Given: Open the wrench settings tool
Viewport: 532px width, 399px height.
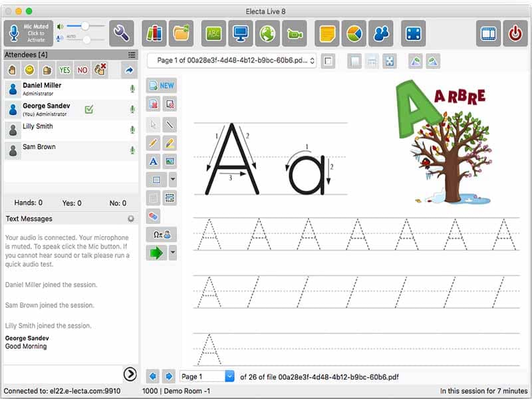Looking at the screenshot, I should 122,33.
